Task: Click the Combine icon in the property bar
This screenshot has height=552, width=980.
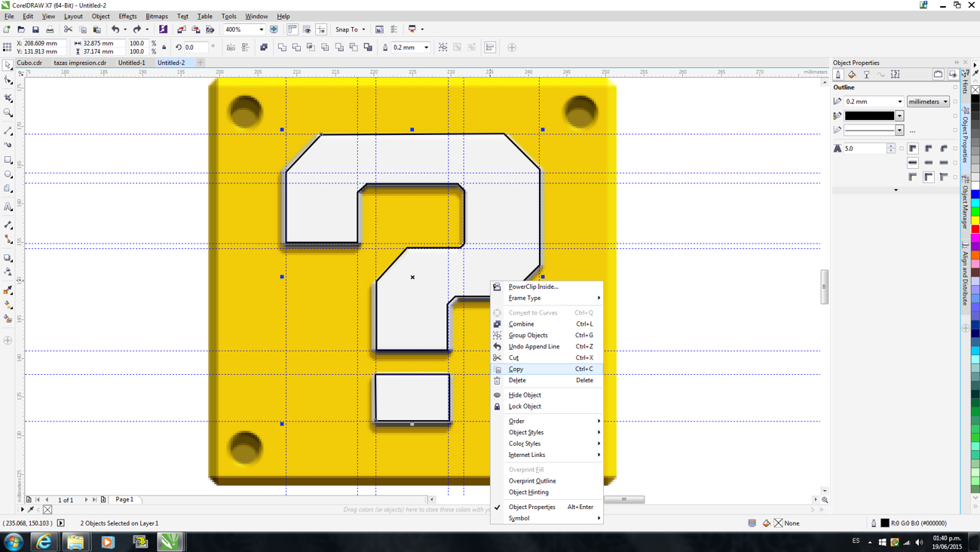Action: click(264, 48)
